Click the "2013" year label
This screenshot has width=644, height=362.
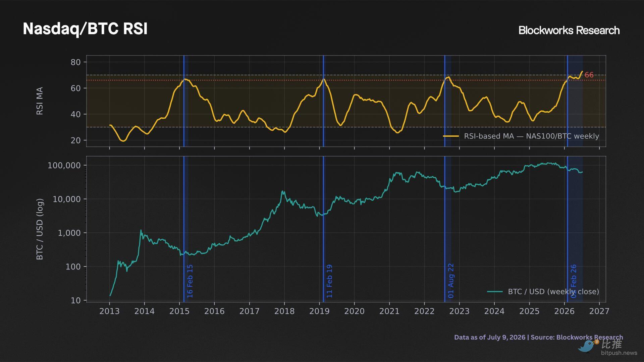coord(109,311)
